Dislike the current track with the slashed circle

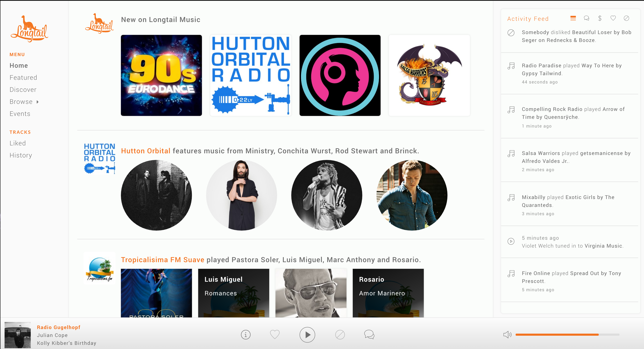340,334
